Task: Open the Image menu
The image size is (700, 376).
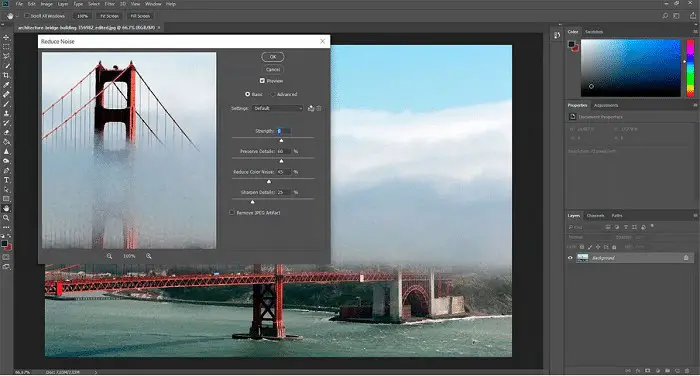Action: [x=46, y=4]
